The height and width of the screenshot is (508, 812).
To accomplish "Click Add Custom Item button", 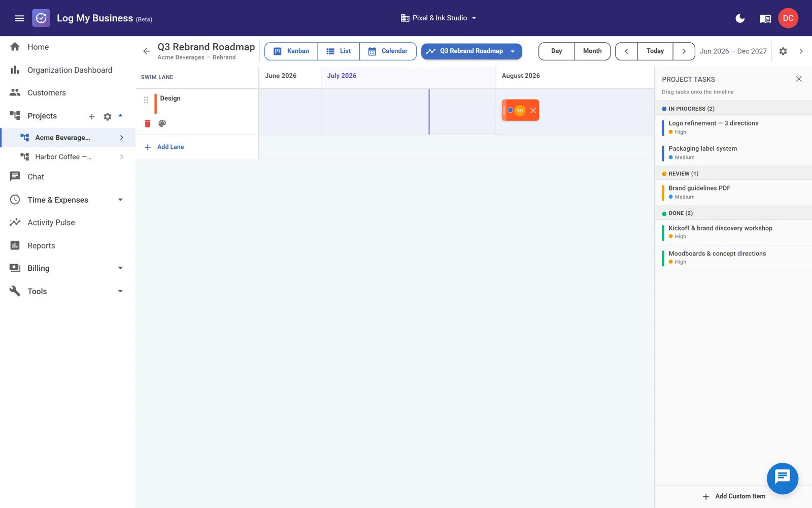I will pyautogui.click(x=733, y=496).
